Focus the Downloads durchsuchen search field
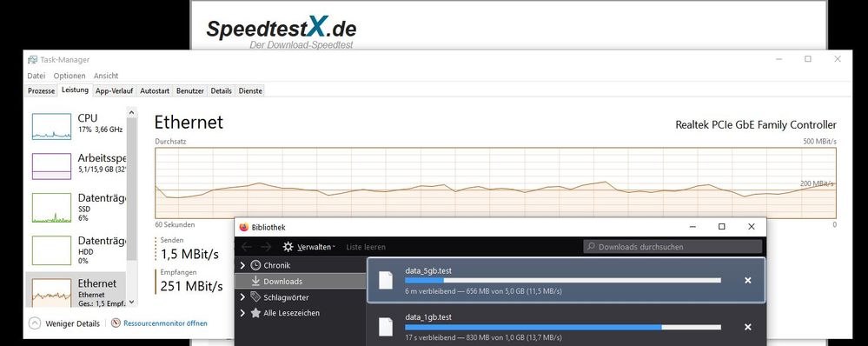The width and height of the screenshot is (868, 346). tap(673, 247)
